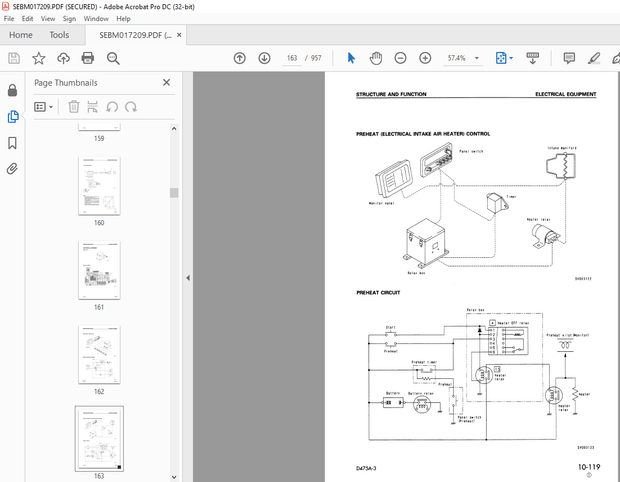Click the Save file icon
This screenshot has height=482, width=620.
(x=14, y=58)
